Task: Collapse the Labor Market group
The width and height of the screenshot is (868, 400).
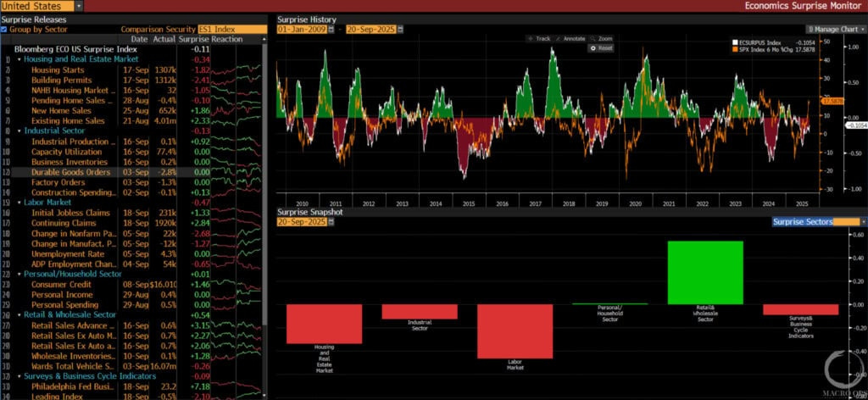Action: click(19, 203)
